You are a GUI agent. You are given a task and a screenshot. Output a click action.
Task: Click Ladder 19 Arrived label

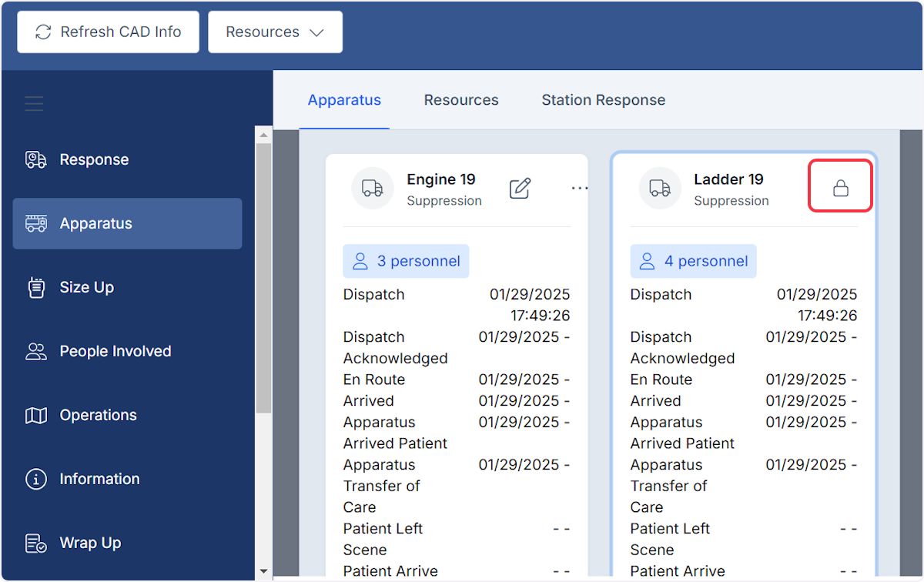click(x=655, y=401)
